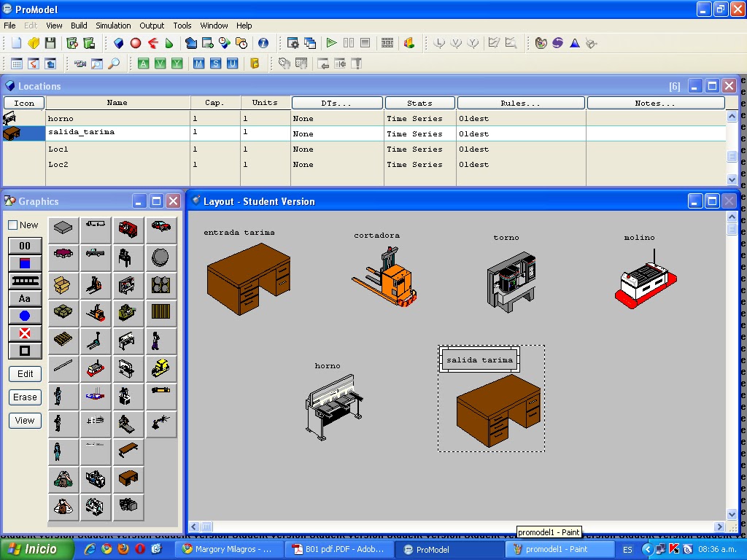Click the 00 counter tool
Image resolution: width=747 pixels, height=560 pixels.
point(24,246)
